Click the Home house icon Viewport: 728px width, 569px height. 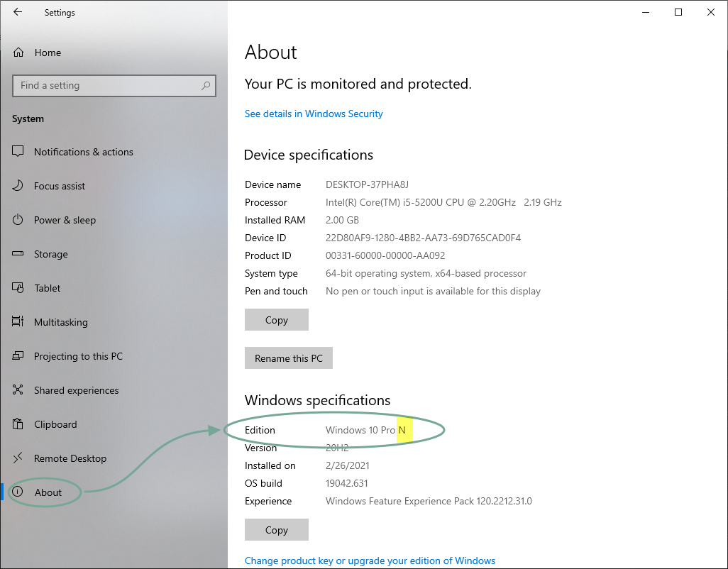tap(18, 53)
